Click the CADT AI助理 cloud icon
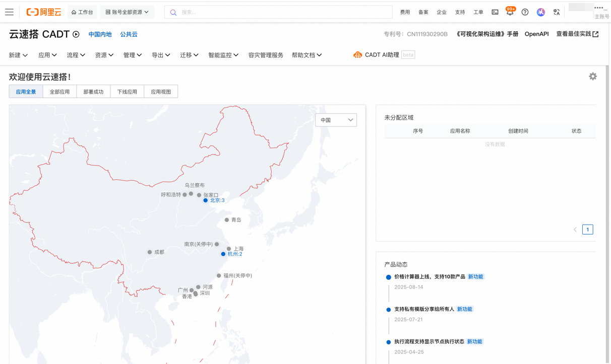 coord(357,55)
